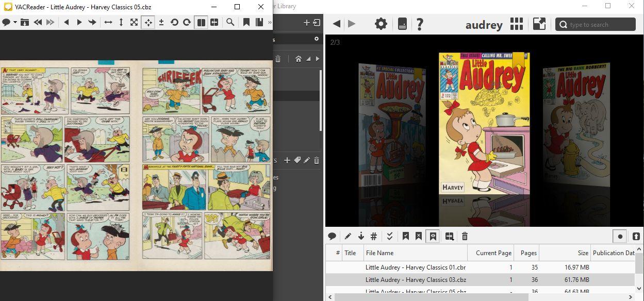The height and width of the screenshot is (301, 644).
Task: Open library settings gear
Action: pyautogui.click(x=381, y=24)
